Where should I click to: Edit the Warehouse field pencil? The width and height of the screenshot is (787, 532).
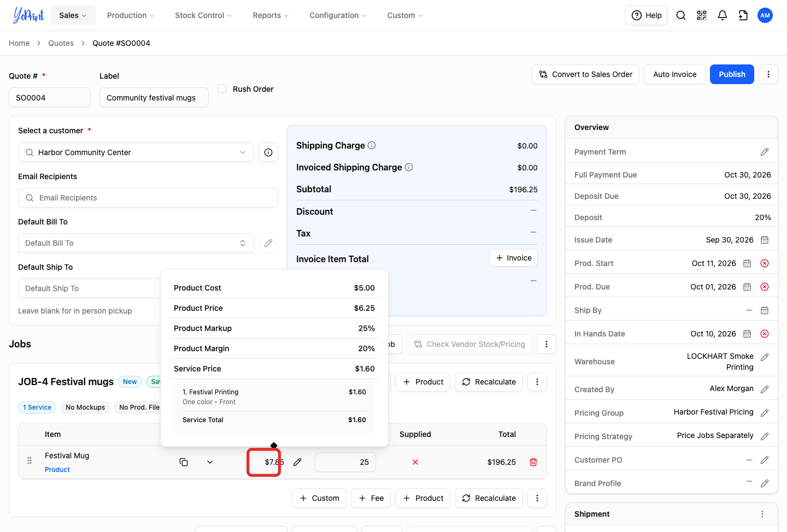coord(765,357)
